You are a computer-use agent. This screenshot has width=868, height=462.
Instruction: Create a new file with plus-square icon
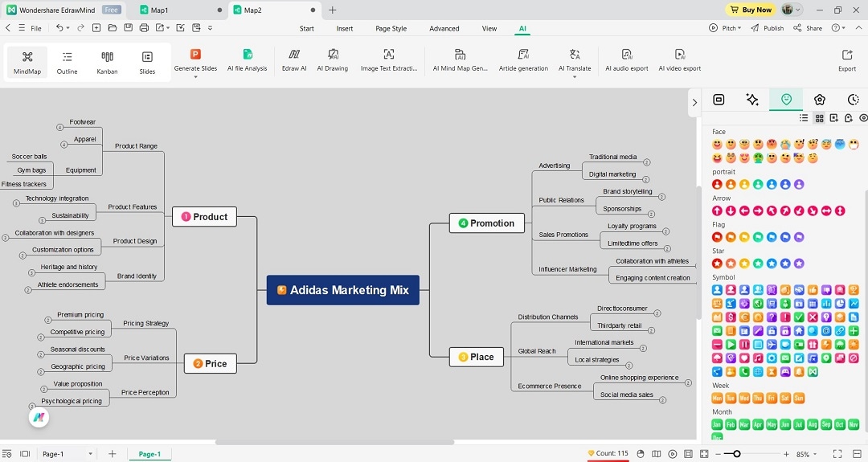(x=96, y=27)
